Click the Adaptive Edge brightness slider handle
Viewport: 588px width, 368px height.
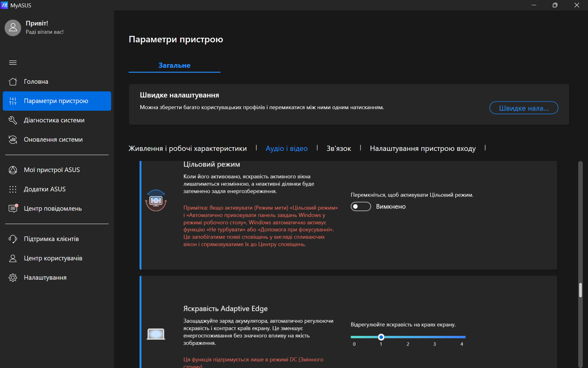[381, 337]
